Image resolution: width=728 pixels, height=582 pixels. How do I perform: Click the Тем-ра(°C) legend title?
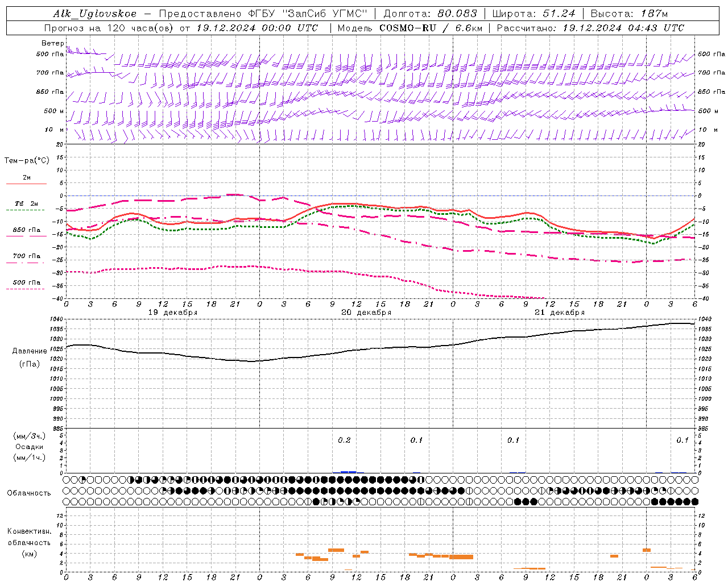(x=27, y=160)
